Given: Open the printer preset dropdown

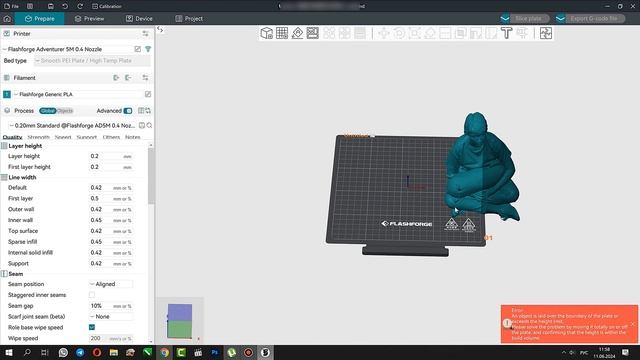Looking at the screenshot, I should (67, 49).
